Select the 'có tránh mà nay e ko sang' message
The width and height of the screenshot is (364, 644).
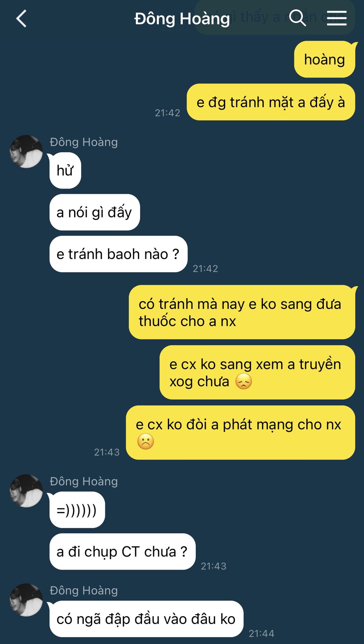point(242,312)
